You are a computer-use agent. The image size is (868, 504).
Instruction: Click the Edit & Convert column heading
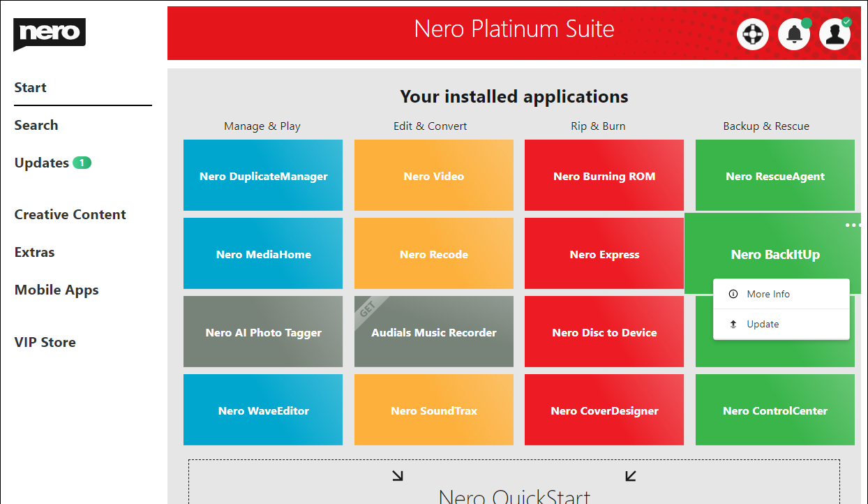(x=431, y=126)
